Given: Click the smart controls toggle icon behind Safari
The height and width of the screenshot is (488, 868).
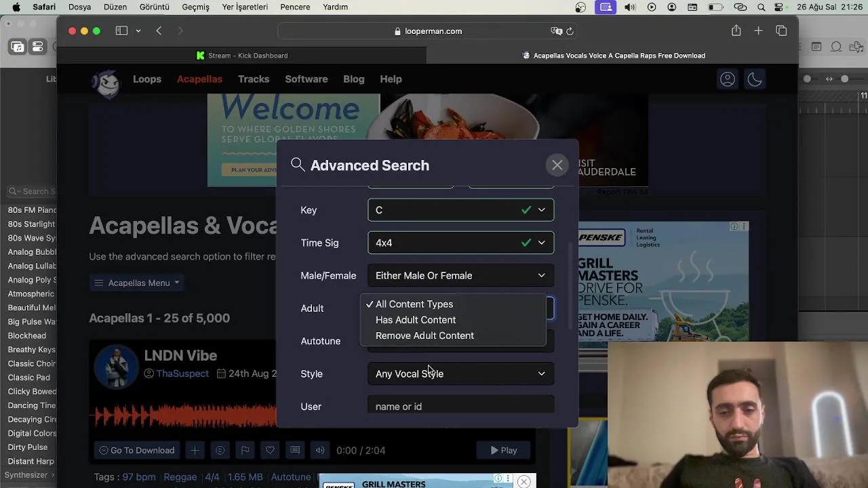Looking at the screenshot, I should pyautogui.click(x=38, y=47).
